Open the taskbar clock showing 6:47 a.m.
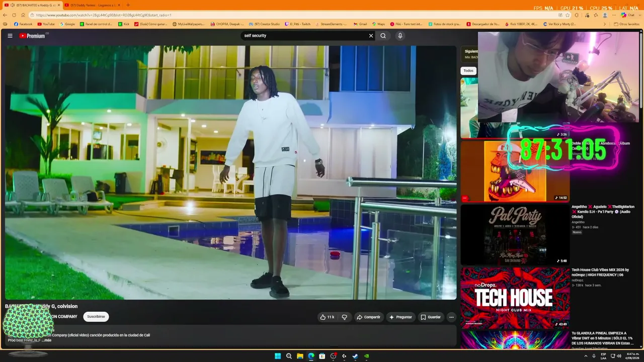This screenshot has height=362, width=644. tap(632, 356)
